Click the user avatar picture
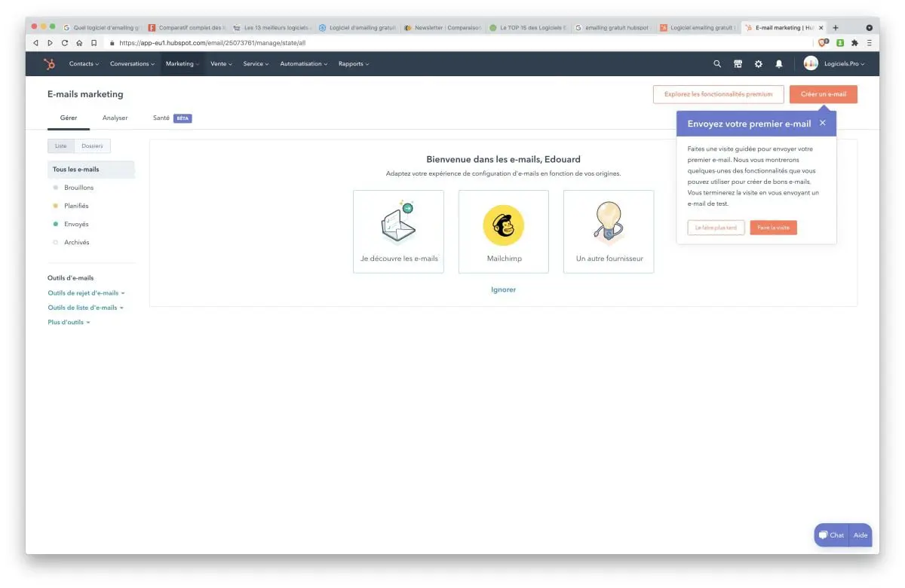Image resolution: width=905 pixels, height=588 pixels. pos(811,63)
